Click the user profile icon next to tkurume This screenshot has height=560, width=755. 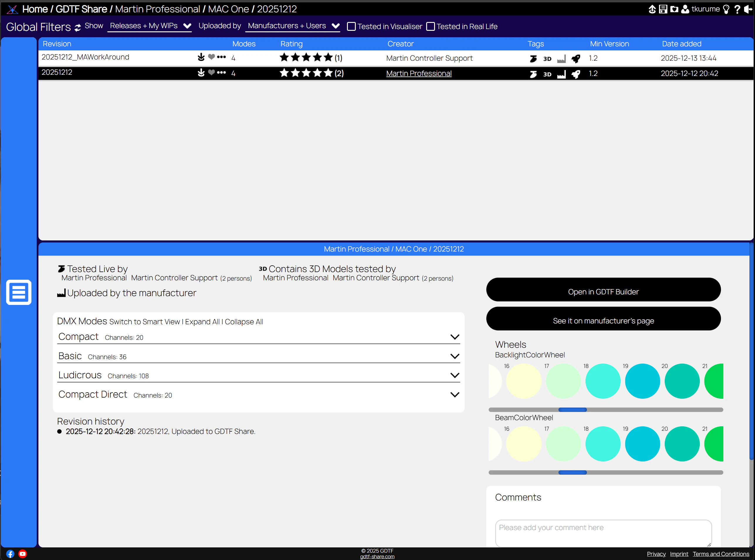click(x=685, y=9)
